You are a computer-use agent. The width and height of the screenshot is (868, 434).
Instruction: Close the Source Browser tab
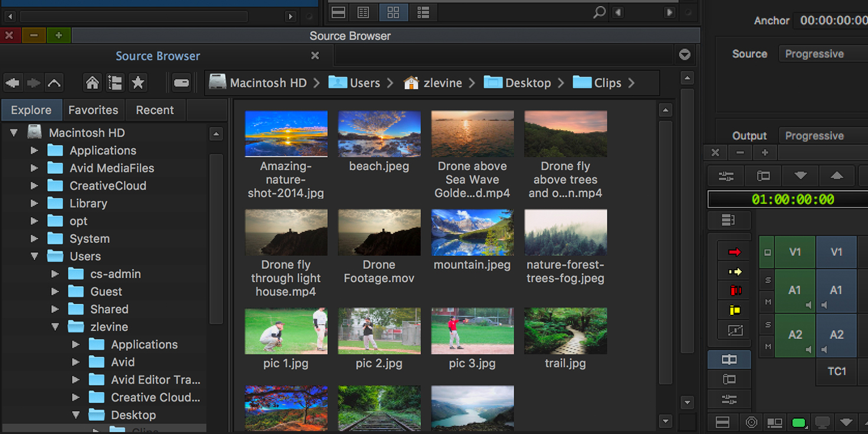click(315, 55)
